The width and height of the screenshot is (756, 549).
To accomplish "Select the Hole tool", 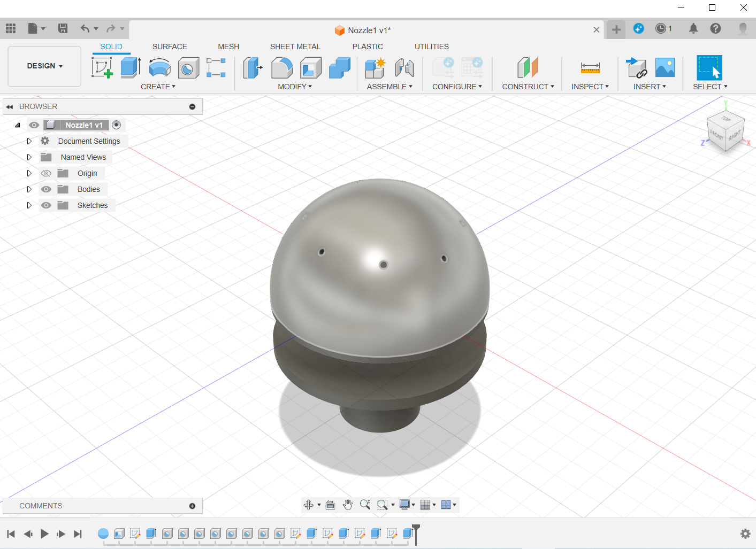I will tap(188, 68).
